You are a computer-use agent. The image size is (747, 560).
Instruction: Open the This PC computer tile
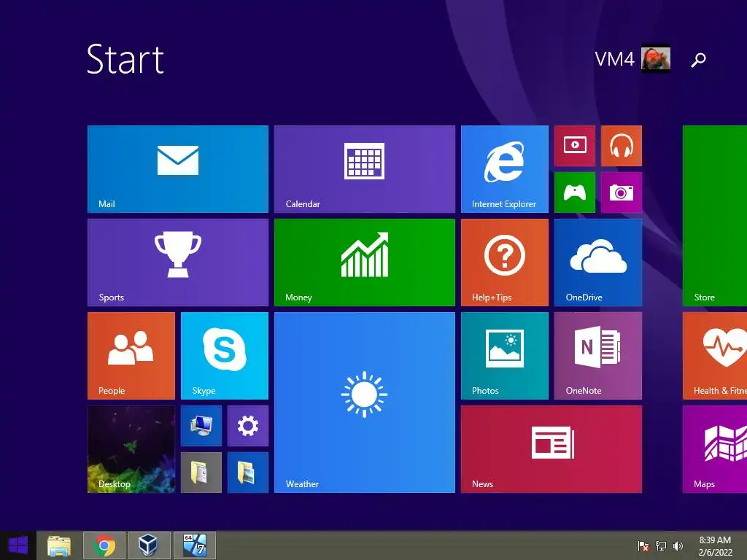pos(201,426)
